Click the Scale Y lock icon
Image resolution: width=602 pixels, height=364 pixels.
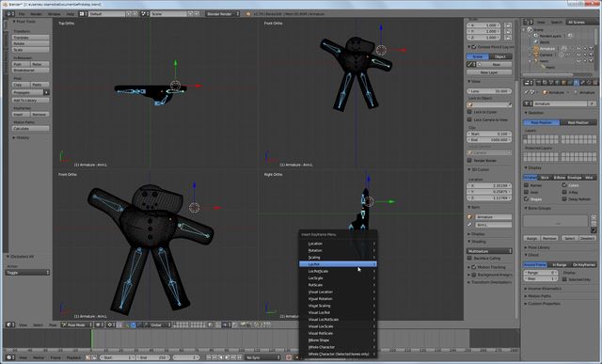point(508,31)
